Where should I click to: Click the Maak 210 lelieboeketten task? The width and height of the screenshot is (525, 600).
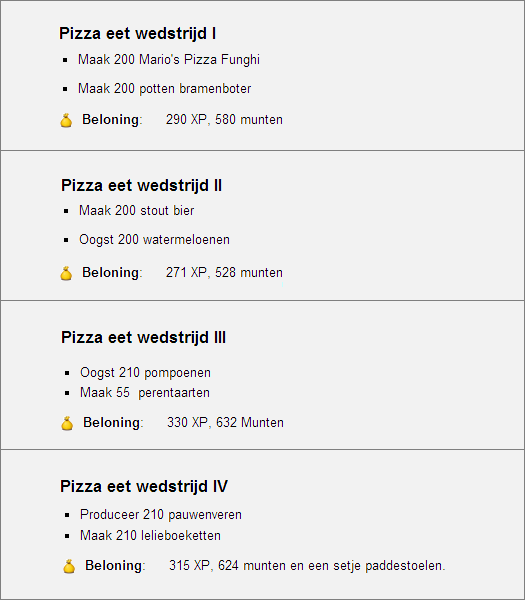pos(150,535)
